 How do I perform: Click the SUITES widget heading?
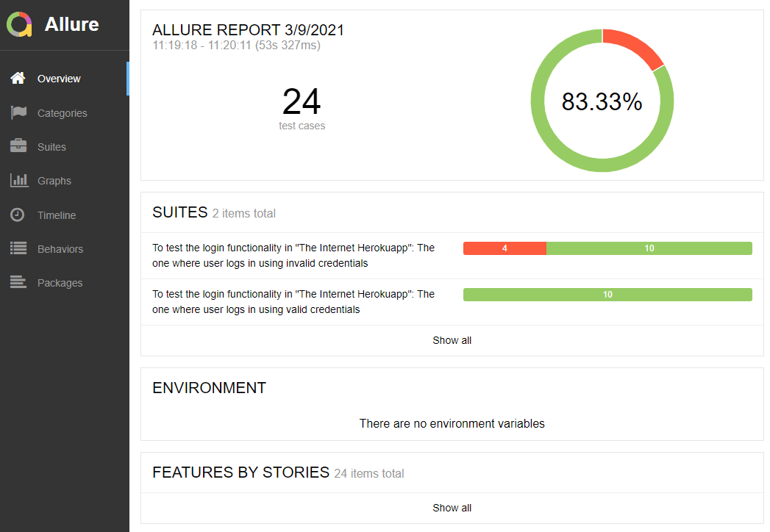click(180, 213)
